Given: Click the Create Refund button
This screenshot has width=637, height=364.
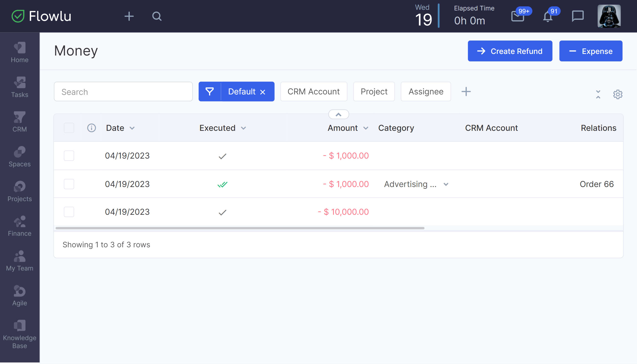Looking at the screenshot, I should (x=510, y=51).
